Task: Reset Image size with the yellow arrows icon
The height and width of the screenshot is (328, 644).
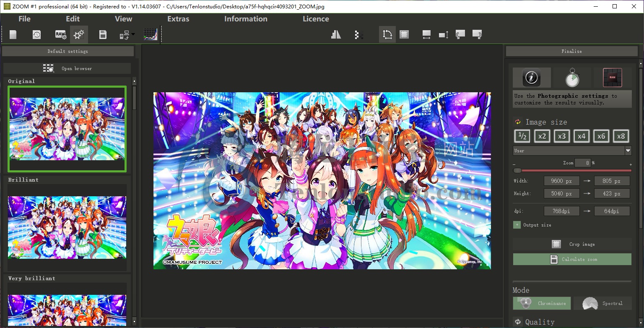Action: [518, 122]
